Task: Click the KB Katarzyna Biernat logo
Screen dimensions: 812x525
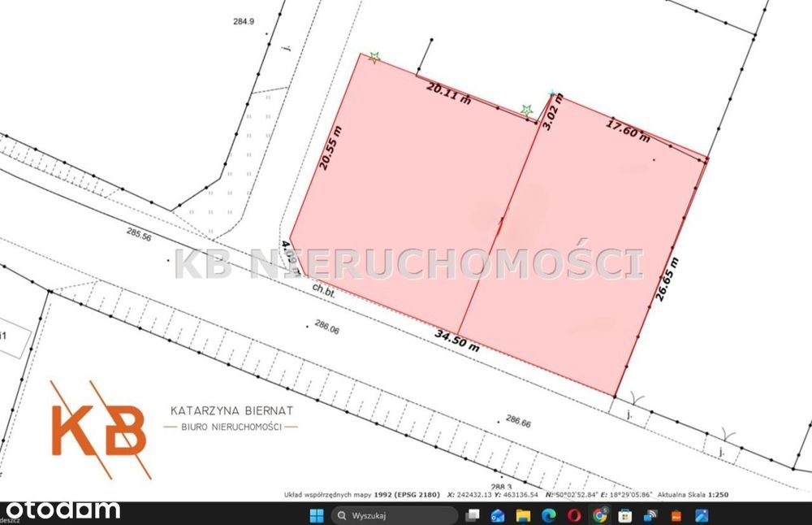Action: pyautogui.click(x=174, y=429)
